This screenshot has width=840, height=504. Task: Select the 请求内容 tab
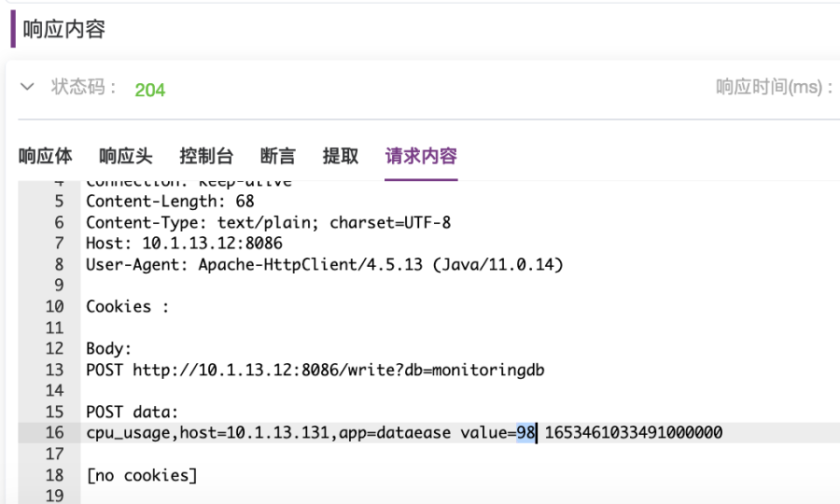(421, 156)
